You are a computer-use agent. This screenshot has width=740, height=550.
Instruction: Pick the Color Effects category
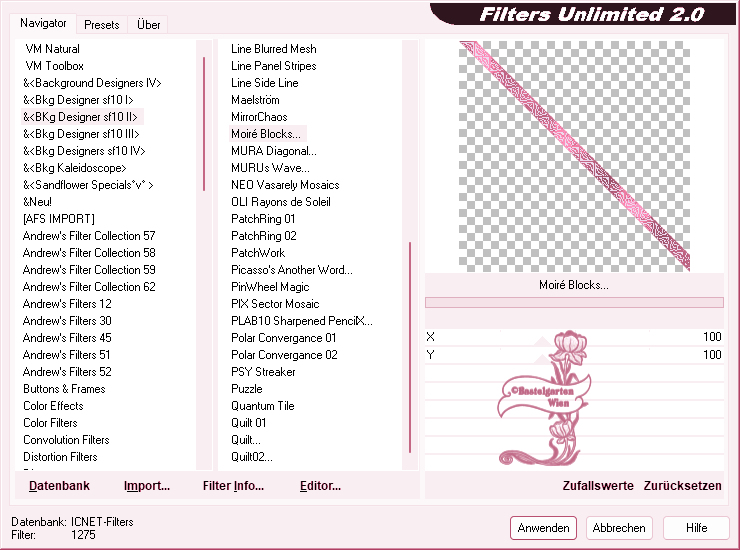[x=53, y=406]
